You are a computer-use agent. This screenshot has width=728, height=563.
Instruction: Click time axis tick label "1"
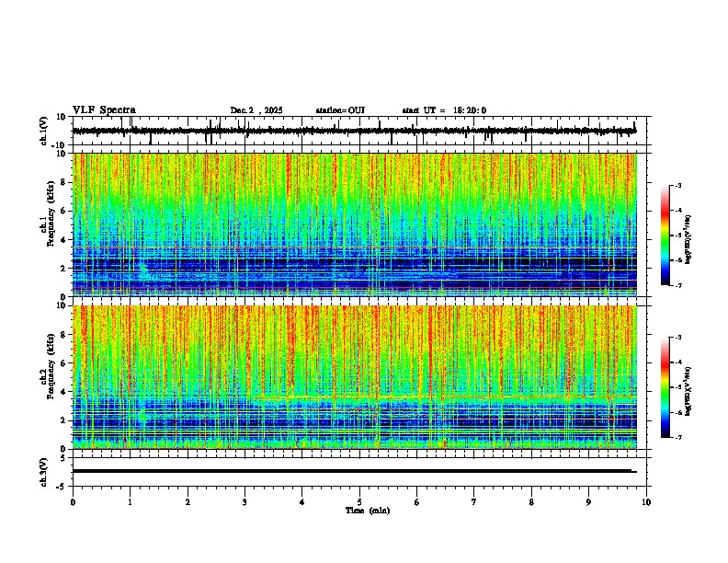click(x=130, y=502)
